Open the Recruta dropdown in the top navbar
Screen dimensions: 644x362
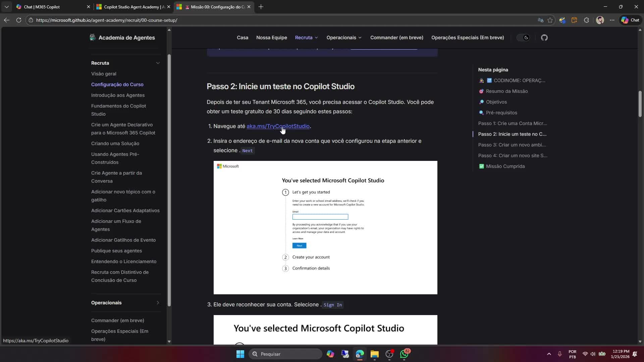[306, 38]
